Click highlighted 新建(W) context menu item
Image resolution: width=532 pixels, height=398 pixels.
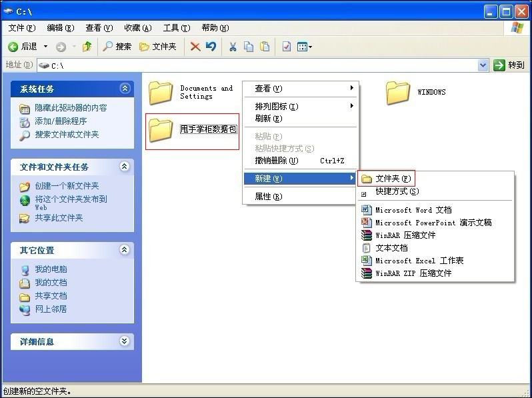tap(301, 179)
